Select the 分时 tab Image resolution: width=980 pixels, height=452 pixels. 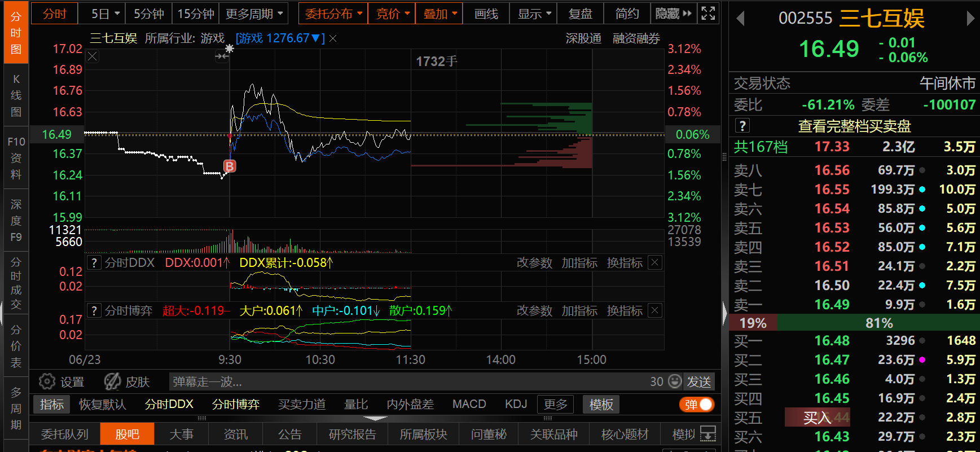click(x=54, y=14)
